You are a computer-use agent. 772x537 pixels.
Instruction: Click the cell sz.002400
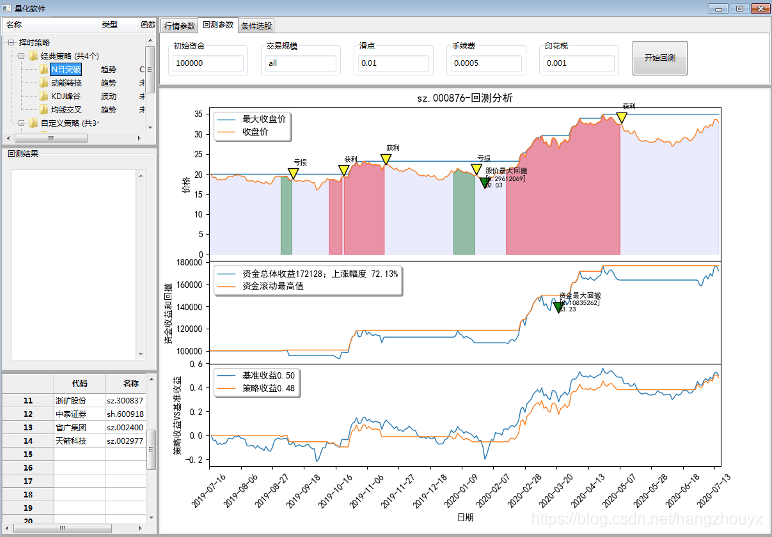point(125,427)
